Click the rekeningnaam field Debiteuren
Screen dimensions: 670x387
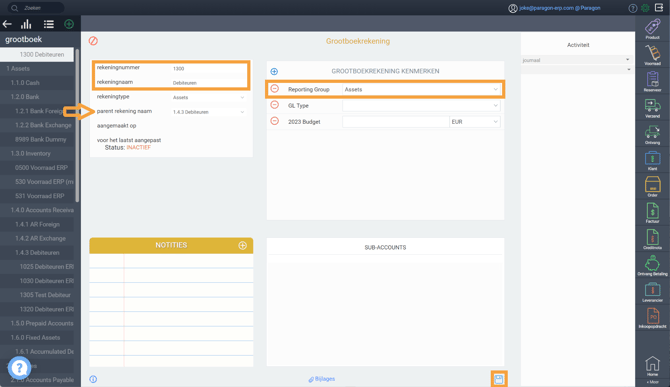point(209,83)
